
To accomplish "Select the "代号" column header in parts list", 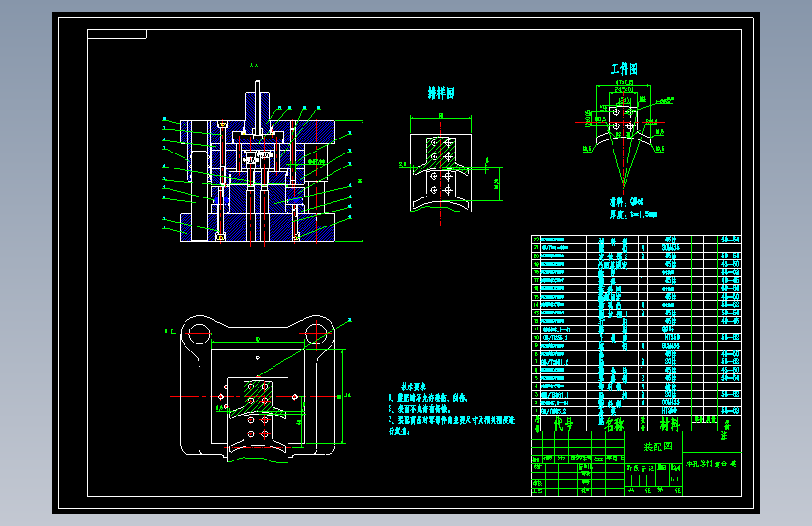I will coord(563,425).
